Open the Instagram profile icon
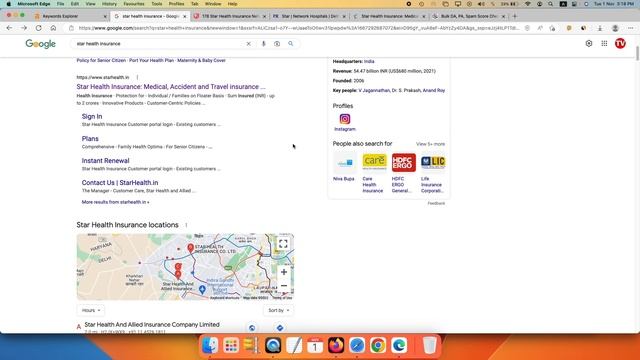 pos(345,119)
